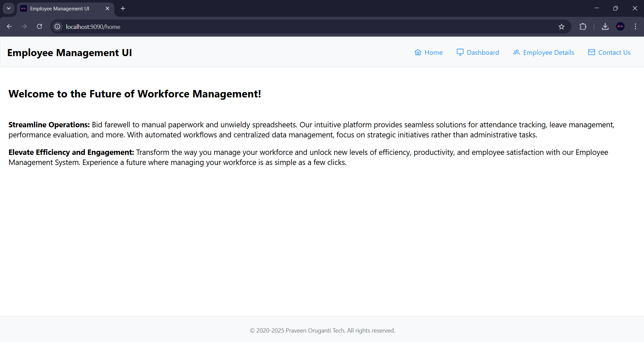The image size is (644, 342).
Task: Open the Dashboard link text
Action: (x=483, y=52)
